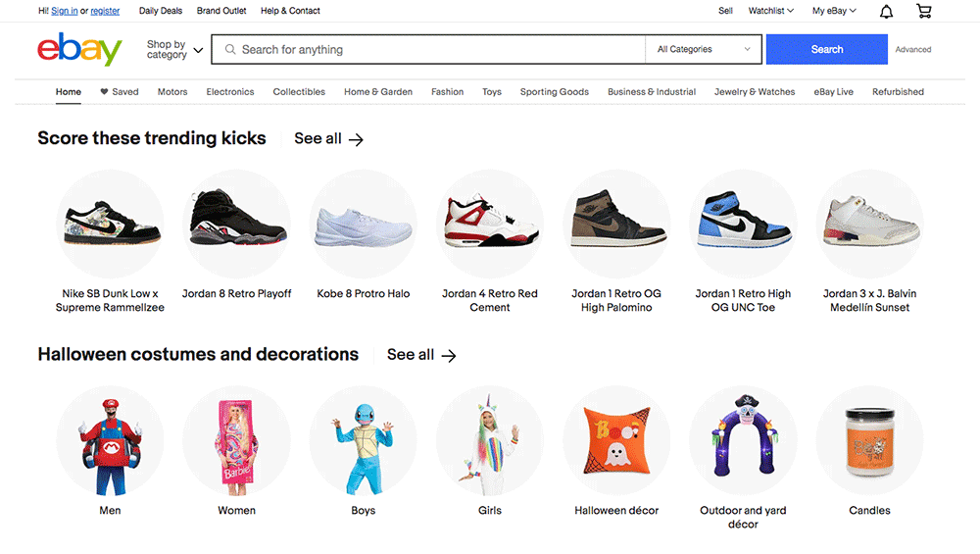Open the Sporting Goods tab

point(554,92)
